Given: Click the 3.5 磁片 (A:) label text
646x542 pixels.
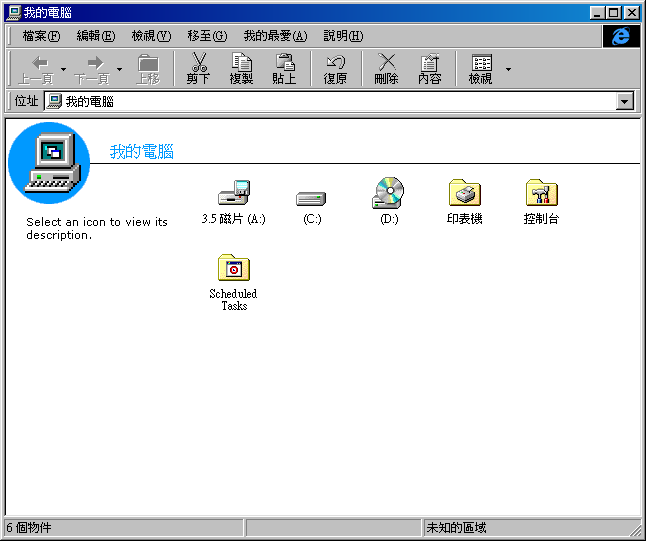Looking at the screenshot, I should click(233, 219).
